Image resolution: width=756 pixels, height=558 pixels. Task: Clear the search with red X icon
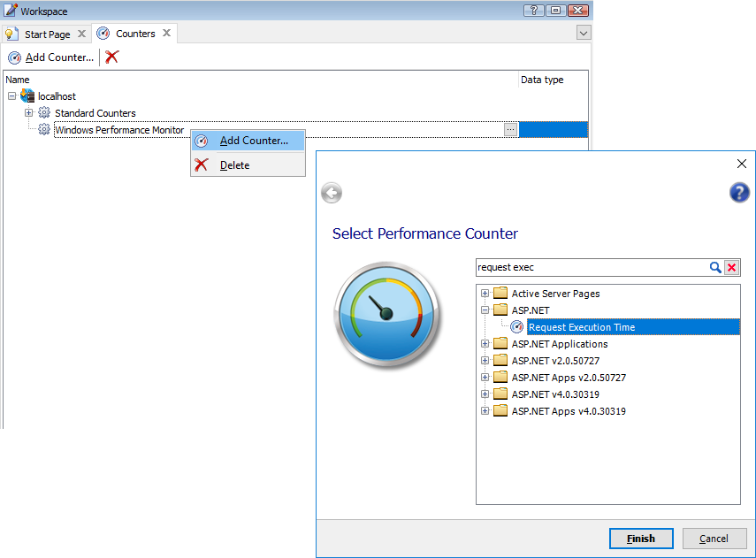point(732,267)
